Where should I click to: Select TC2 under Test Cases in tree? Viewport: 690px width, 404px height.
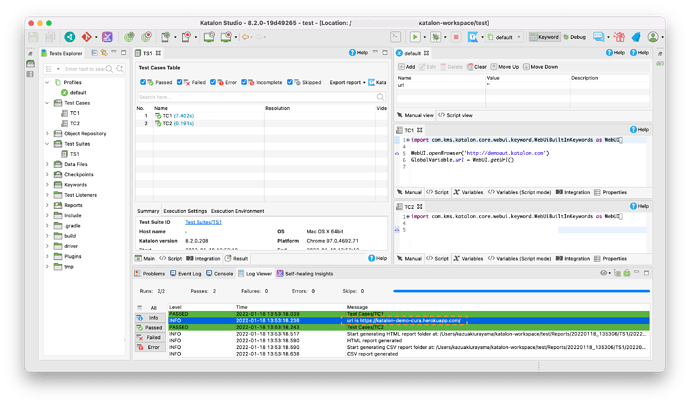pos(70,123)
